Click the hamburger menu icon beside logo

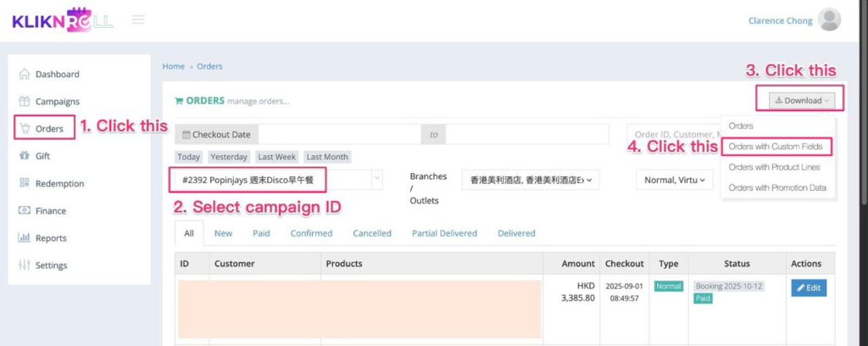click(137, 20)
